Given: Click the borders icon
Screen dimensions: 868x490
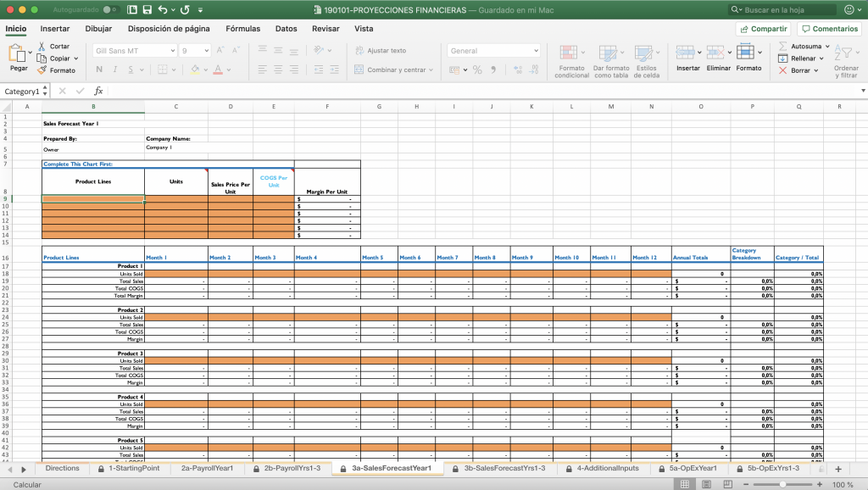Looking at the screenshot, I should 163,70.
